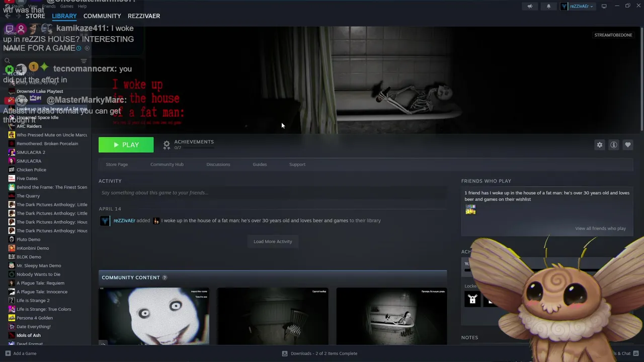This screenshot has height=362, width=644.
Task: Click the friend's avatar under Friends Who Play
Action: pyautogui.click(x=470, y=210)
